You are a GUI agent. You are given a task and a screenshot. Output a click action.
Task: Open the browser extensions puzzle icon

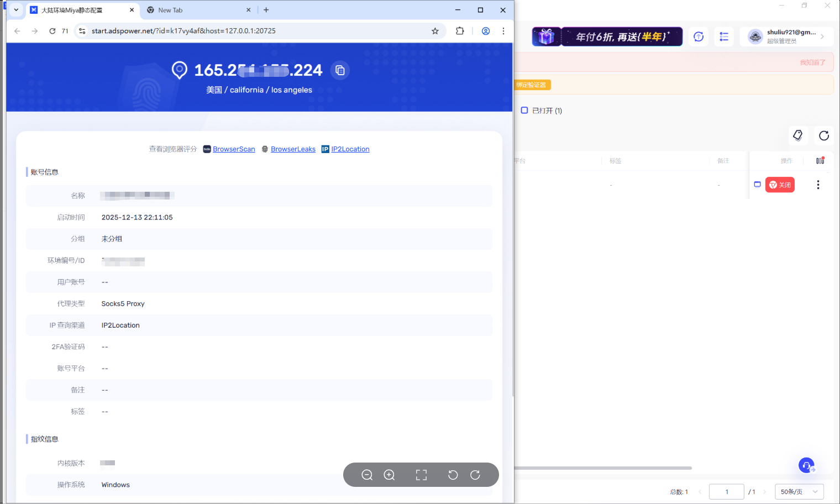[460, 31]
